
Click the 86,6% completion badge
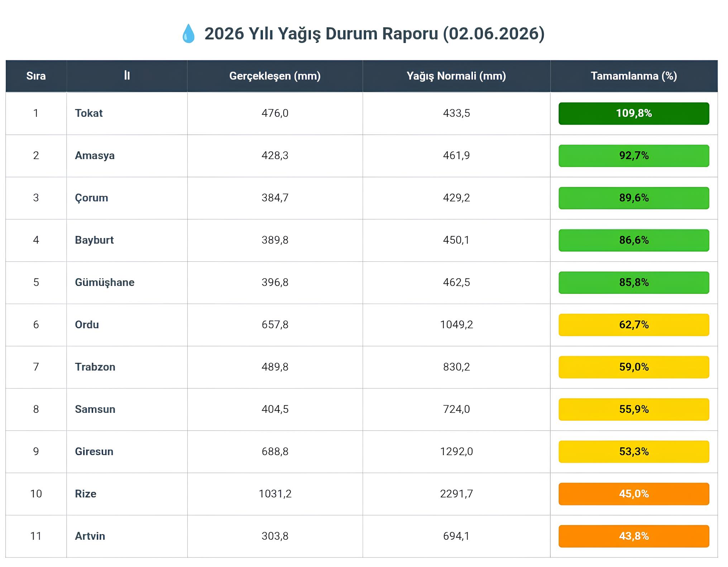(634, 240)
